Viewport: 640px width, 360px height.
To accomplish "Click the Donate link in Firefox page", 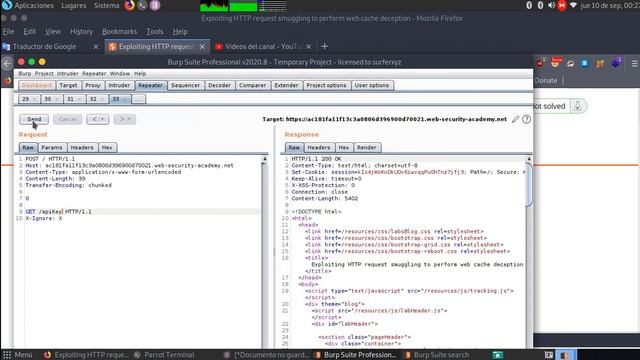I will [546, 80].
